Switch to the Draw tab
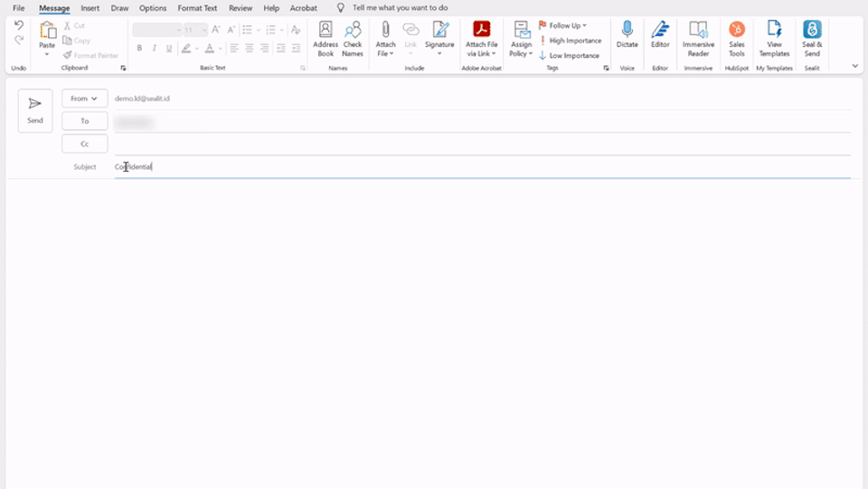The height and width of the screenshot is (489, 868). 119,8
